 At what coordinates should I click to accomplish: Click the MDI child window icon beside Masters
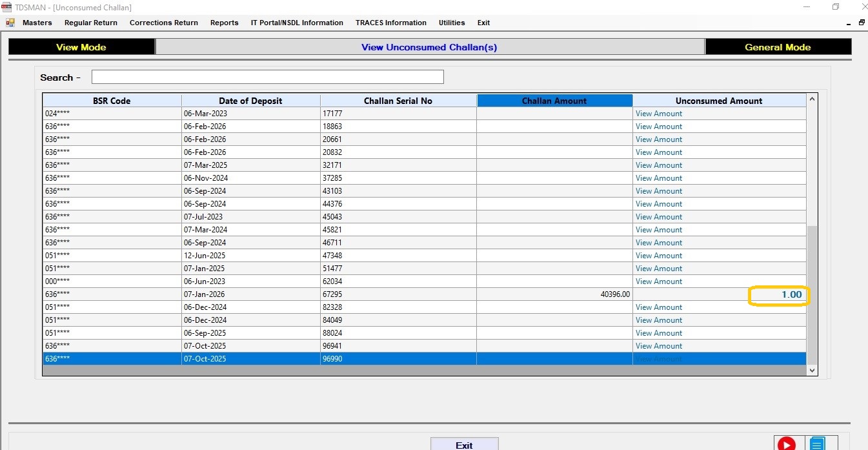(10, 23)
